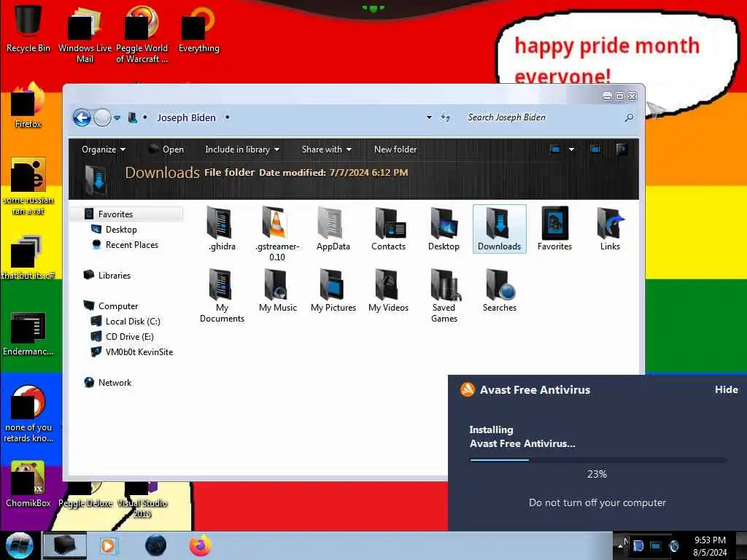Screen dimensions: 747x560
Task: Open the .gstreamer-0.10 folder
Action: point(276,234)
